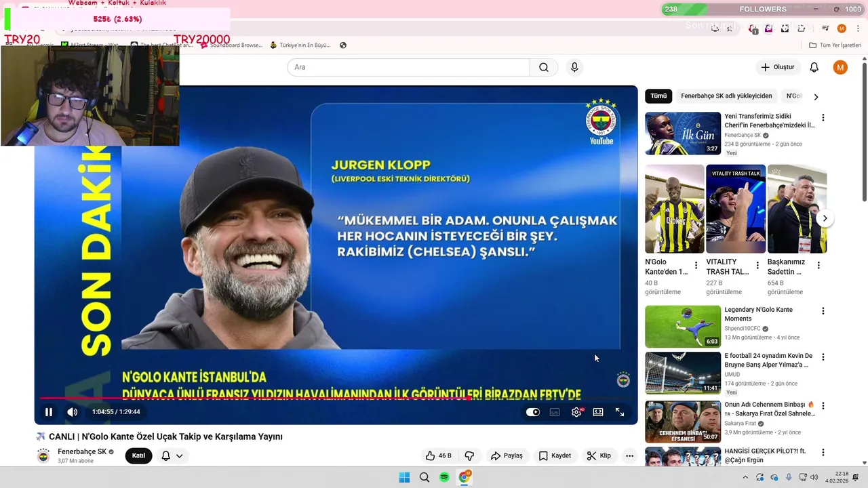The width and height of the screenshot is (868, 488).
Task: Open options for HANGİSİ GERÇEK PİLOT video
Action: click(823, 452)
